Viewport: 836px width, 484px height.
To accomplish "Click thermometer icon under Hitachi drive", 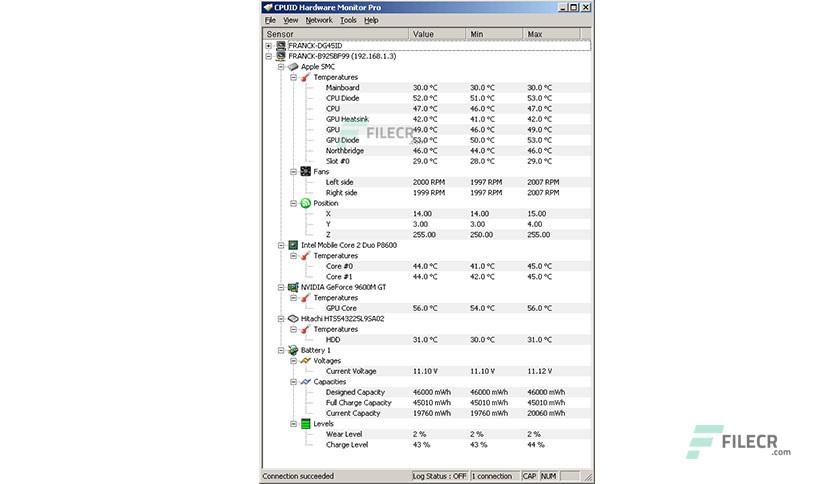I will (306, 329).
